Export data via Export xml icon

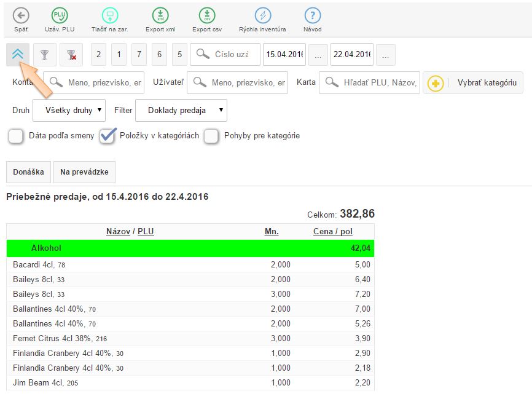tap(160, 16)
